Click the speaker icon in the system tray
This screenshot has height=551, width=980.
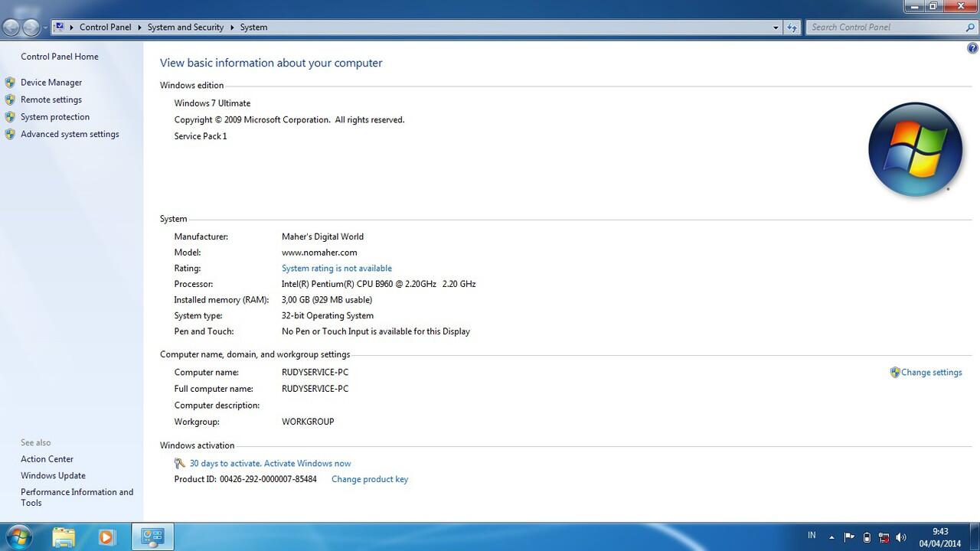pyautogui.click(x=900, y=536)
